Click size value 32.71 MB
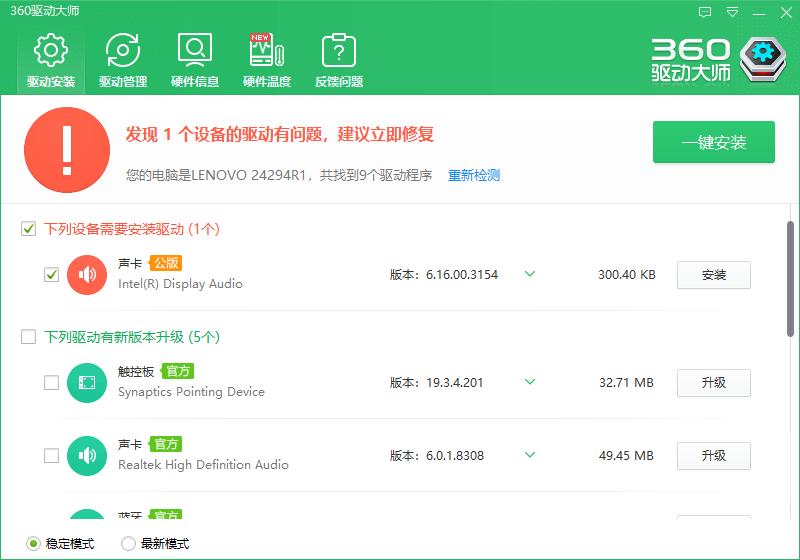800x560 pixels. click(x=626, y=383)
